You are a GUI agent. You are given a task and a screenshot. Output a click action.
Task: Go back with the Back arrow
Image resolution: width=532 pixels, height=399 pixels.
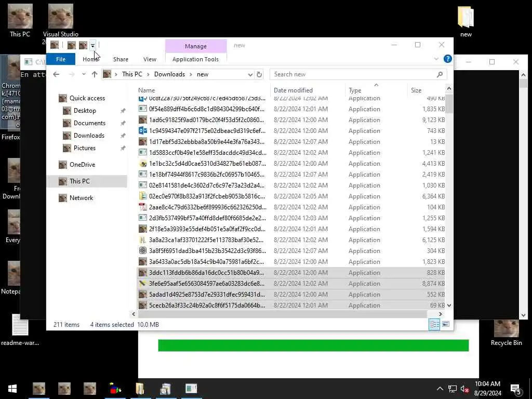pos(56,74)
